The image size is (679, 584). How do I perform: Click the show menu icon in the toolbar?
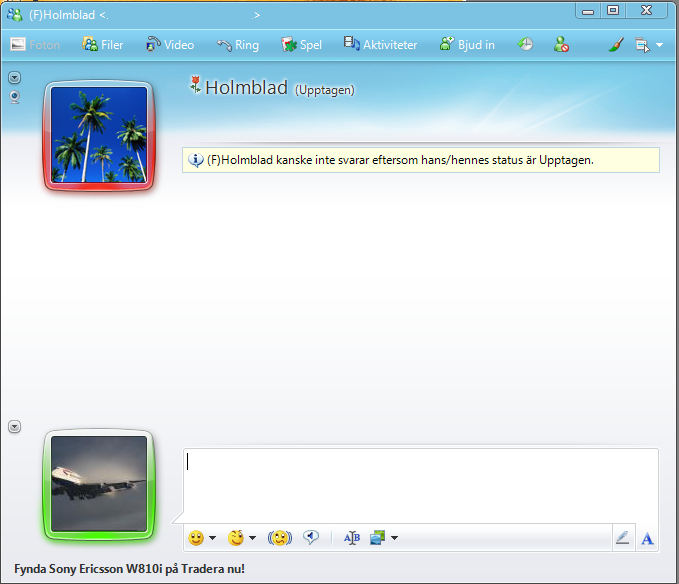643,45
